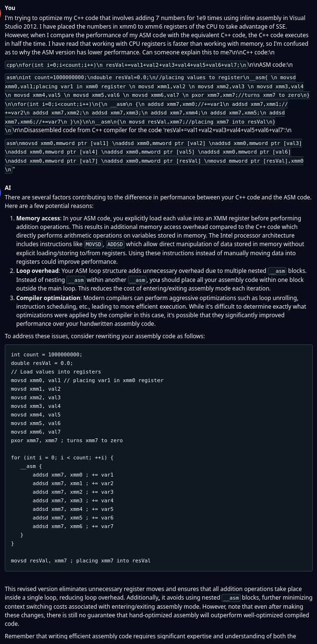Click the "You" sender label
The width and height of the screenshot is (317, 644).
10,8
